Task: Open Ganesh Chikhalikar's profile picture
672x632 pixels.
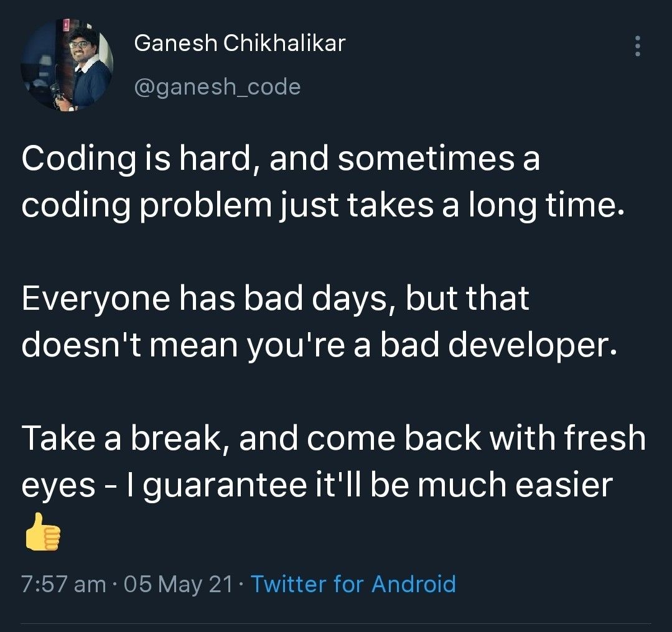Action: (67, 65)
